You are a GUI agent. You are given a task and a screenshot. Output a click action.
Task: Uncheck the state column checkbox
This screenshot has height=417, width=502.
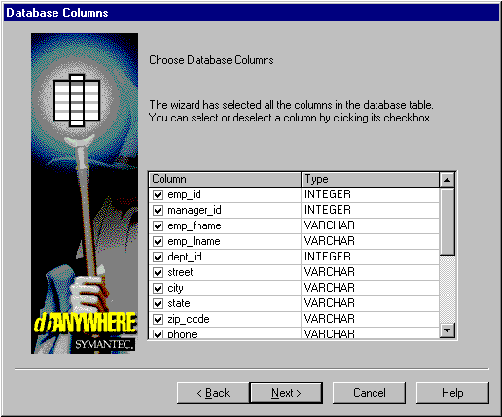pos(158,304)
